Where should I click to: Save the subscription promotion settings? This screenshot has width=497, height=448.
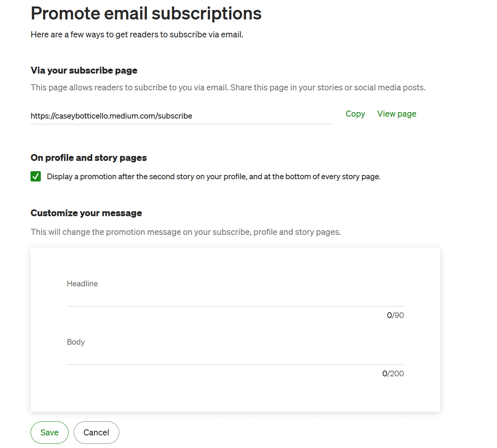50,432
